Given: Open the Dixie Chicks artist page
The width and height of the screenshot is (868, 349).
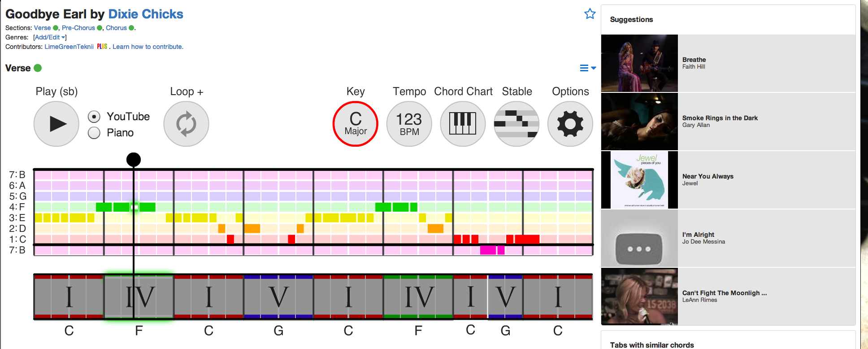Looking at the screenshot, I should 146,14.
